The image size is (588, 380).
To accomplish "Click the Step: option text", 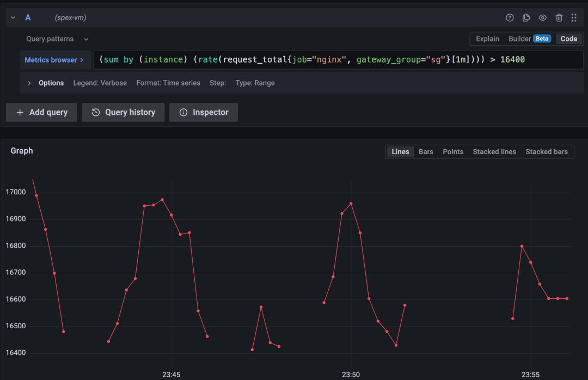I will click(x=218, y=83).
